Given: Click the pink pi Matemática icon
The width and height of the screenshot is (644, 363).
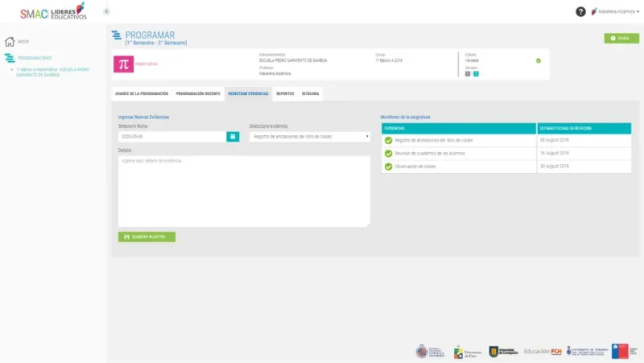Looking at the screenshot, I should [124, 64].
